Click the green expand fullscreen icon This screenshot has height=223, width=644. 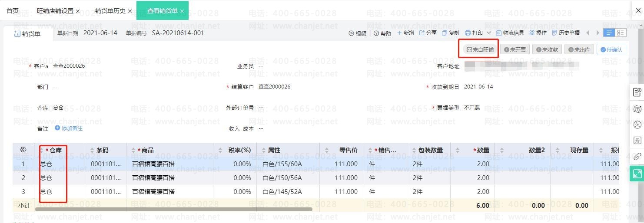tap(637, 174)
